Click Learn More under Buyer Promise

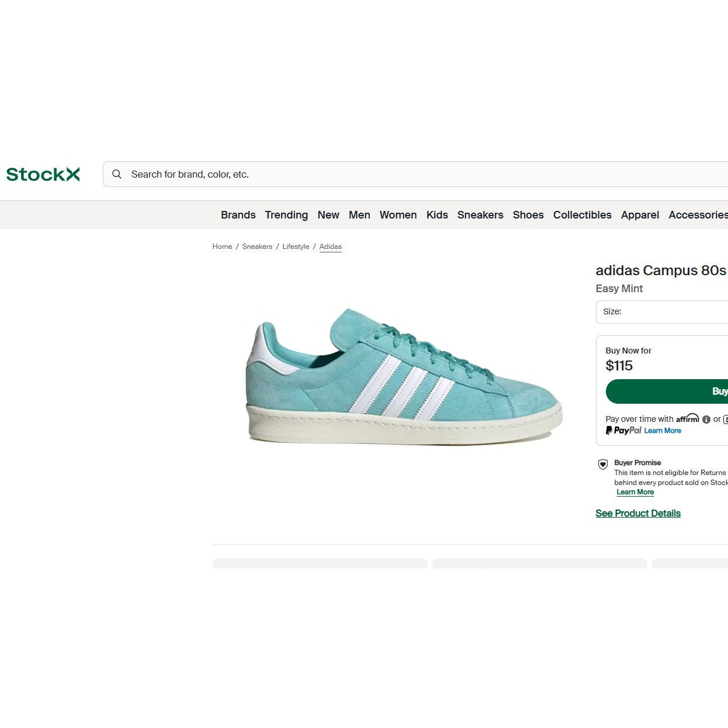[635, 492]
